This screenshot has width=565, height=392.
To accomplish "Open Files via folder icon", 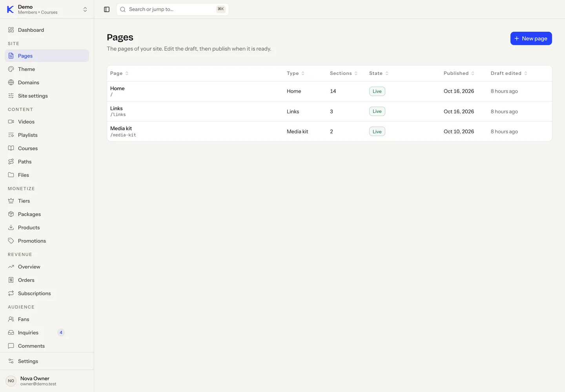I will tap(11, 175).
